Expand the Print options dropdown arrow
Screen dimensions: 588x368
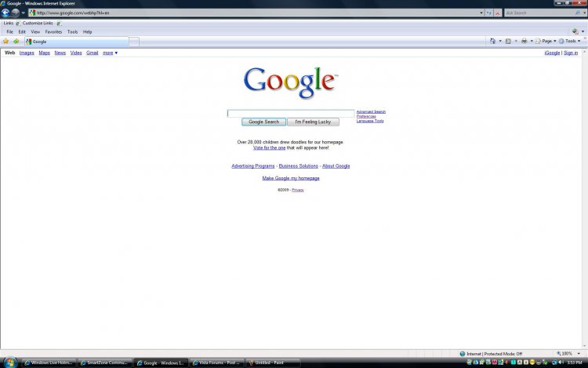pos(532,41)
